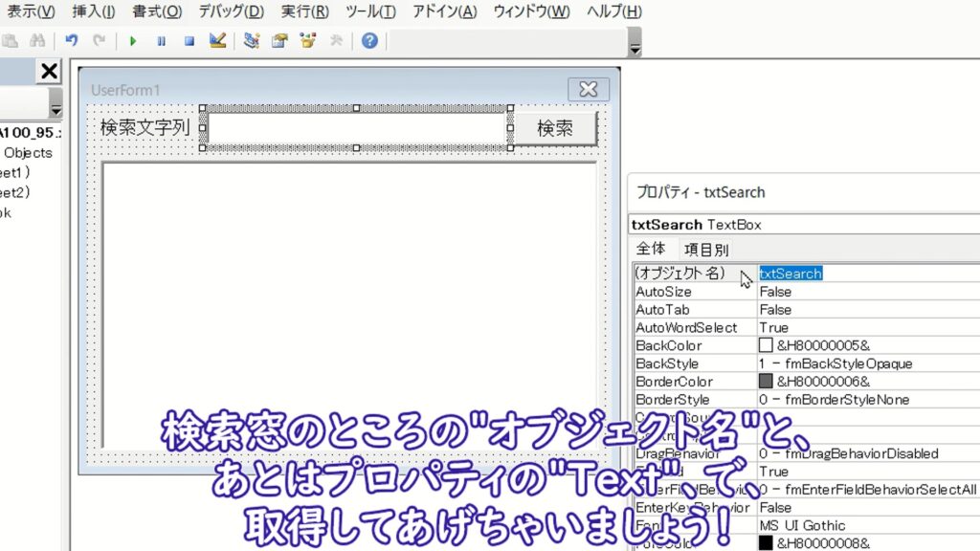
Task: Open the デバッグ (Debug) menu
Action: [x=231, y=11]
